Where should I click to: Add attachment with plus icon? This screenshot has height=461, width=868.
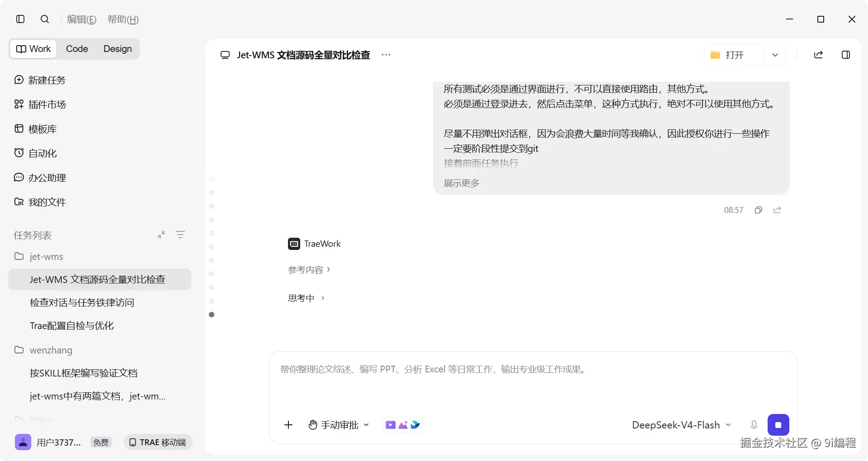click(x=288, y=425)
